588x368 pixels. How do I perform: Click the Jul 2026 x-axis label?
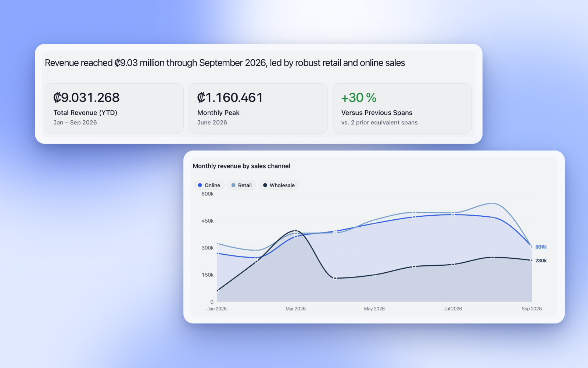coord(453,309)
